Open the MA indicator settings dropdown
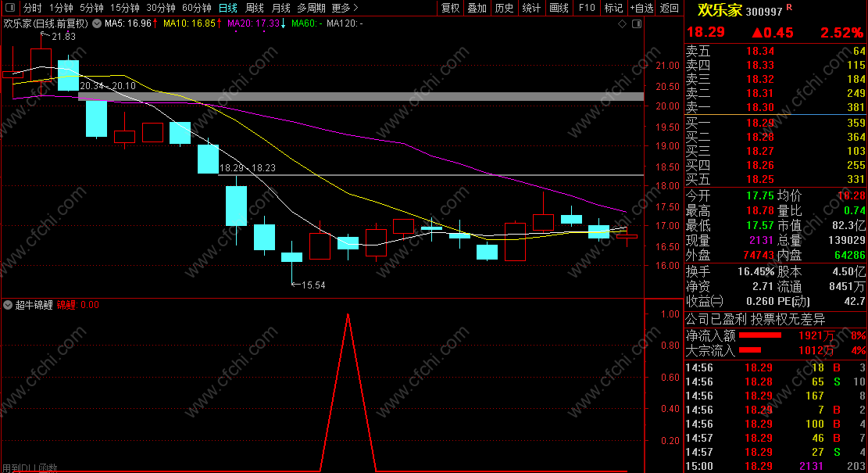This screenshot has height=473, width=868. 97,23
